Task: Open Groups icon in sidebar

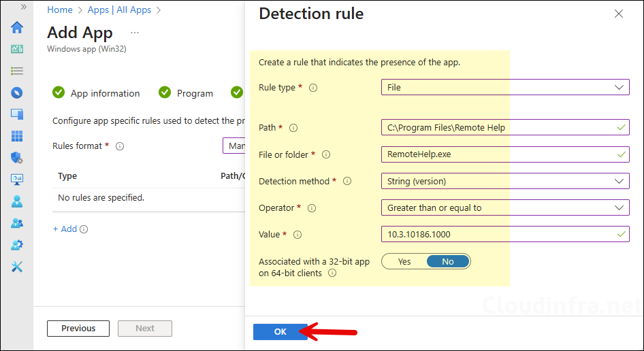Action: point(17,223)
